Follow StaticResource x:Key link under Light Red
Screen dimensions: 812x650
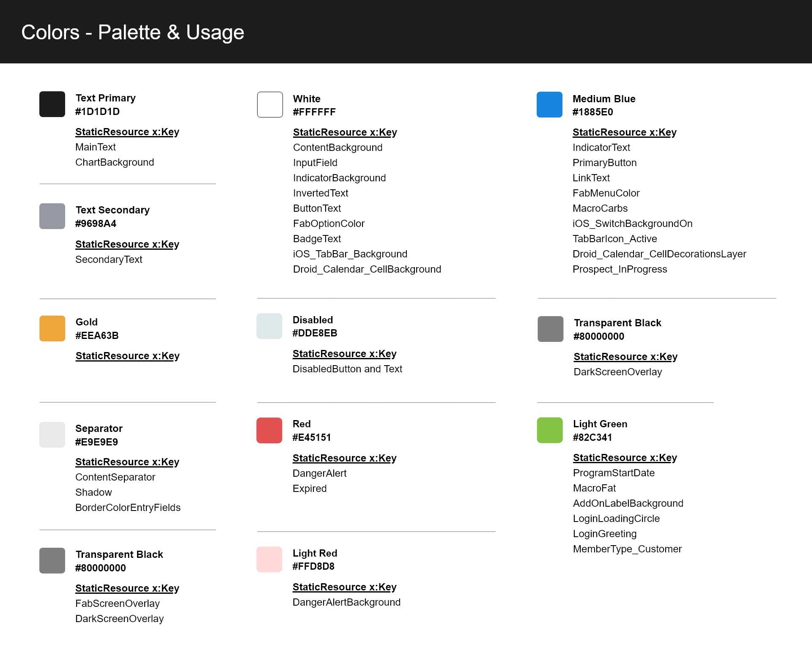click(344, 587)
